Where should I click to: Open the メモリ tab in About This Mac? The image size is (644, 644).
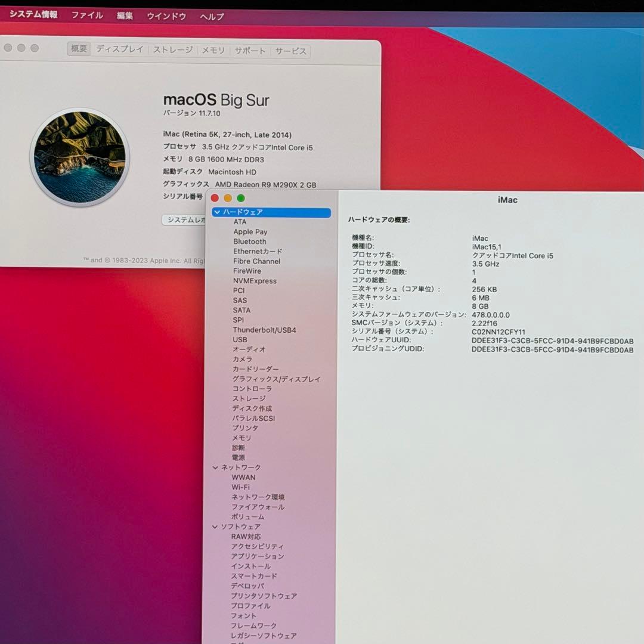pos(213,51)
